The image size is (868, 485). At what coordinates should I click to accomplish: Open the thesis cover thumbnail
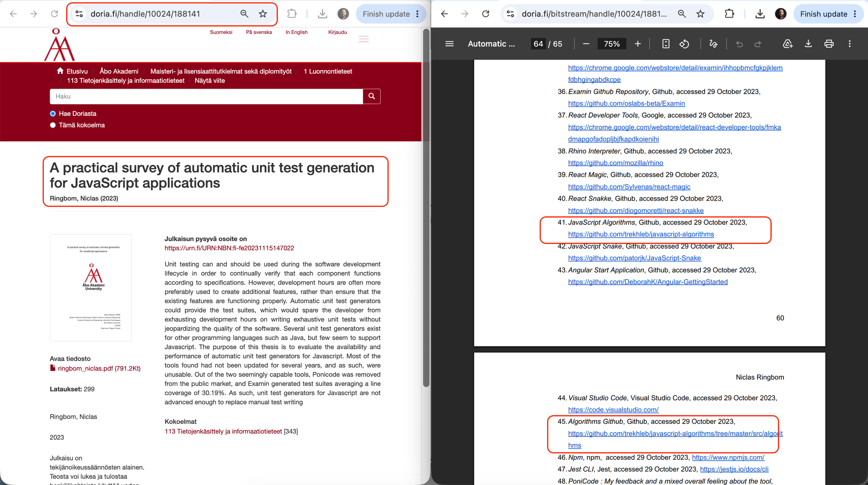click(x=91, y=287)
